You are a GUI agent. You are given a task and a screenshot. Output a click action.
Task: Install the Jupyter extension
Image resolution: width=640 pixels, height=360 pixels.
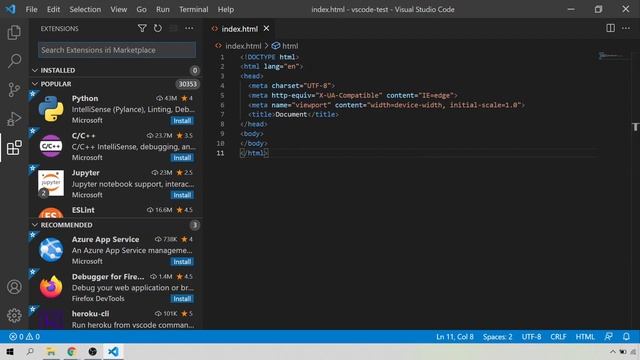(182, 195)
